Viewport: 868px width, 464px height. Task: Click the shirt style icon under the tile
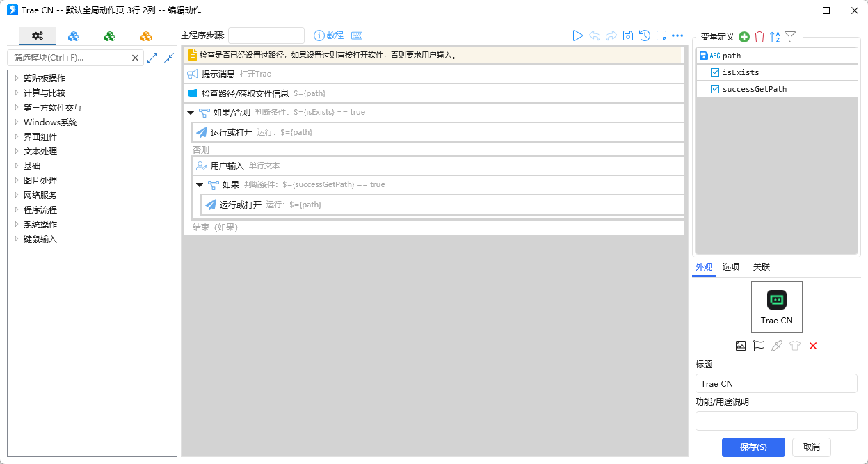pos(795,345)
